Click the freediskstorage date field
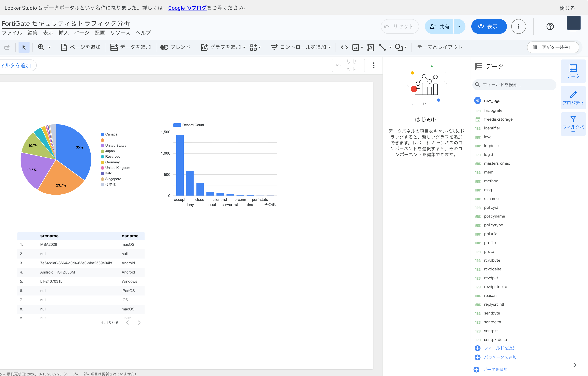The height and width of the screenshot is (376, 588). tap(514, 119)
